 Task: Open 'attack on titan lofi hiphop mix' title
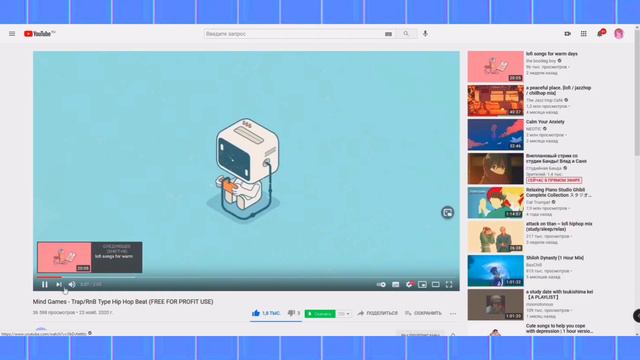(559, 227)
